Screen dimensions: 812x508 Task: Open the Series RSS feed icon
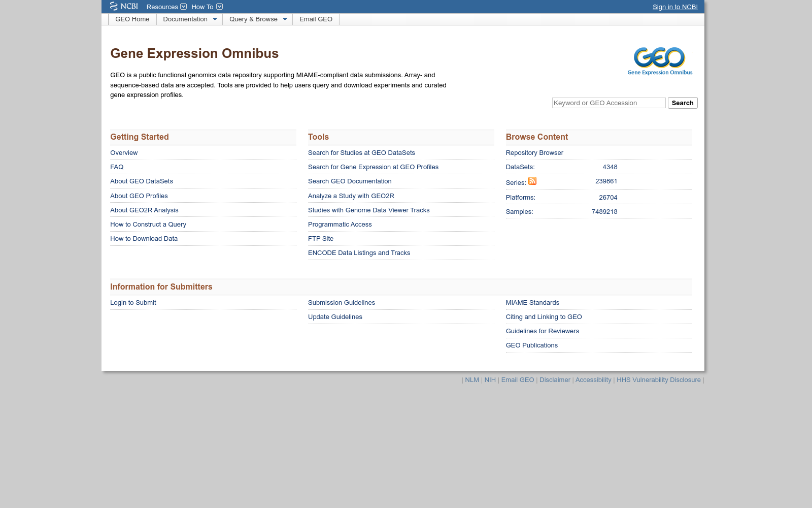[x=532, y=181]
